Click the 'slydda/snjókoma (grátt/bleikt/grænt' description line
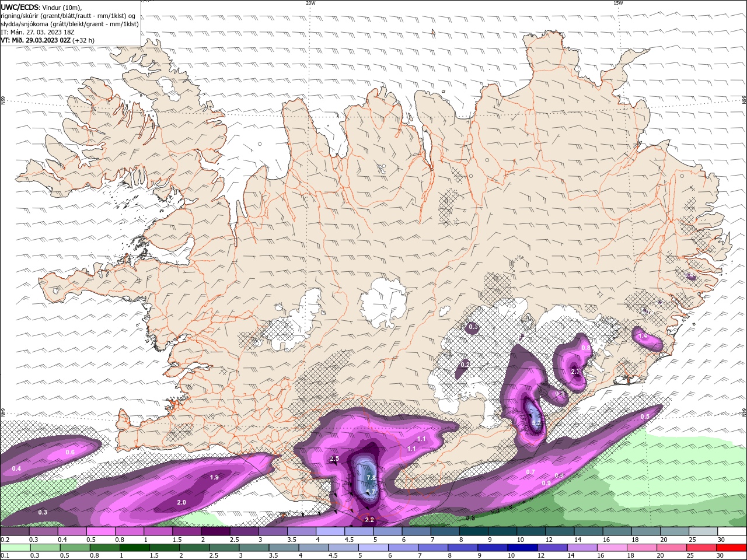The image size is (747, 560). coord(69,24)
